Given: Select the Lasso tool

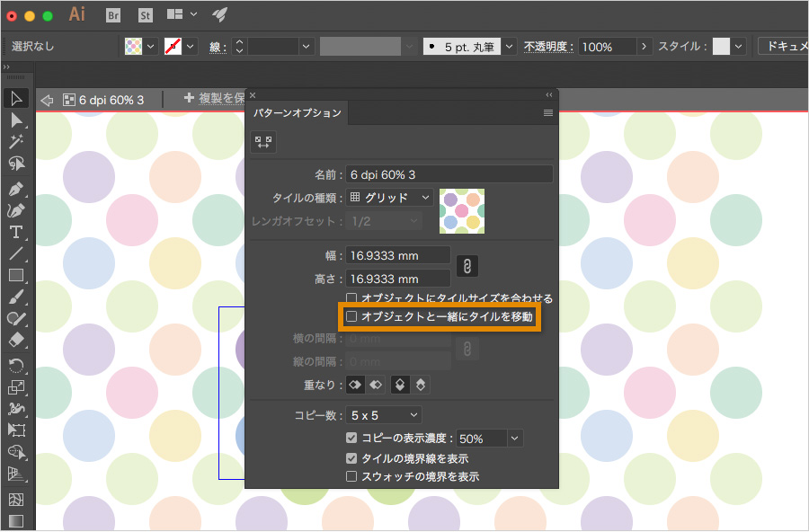Looking at the screenshot, I should click(16, 163).
